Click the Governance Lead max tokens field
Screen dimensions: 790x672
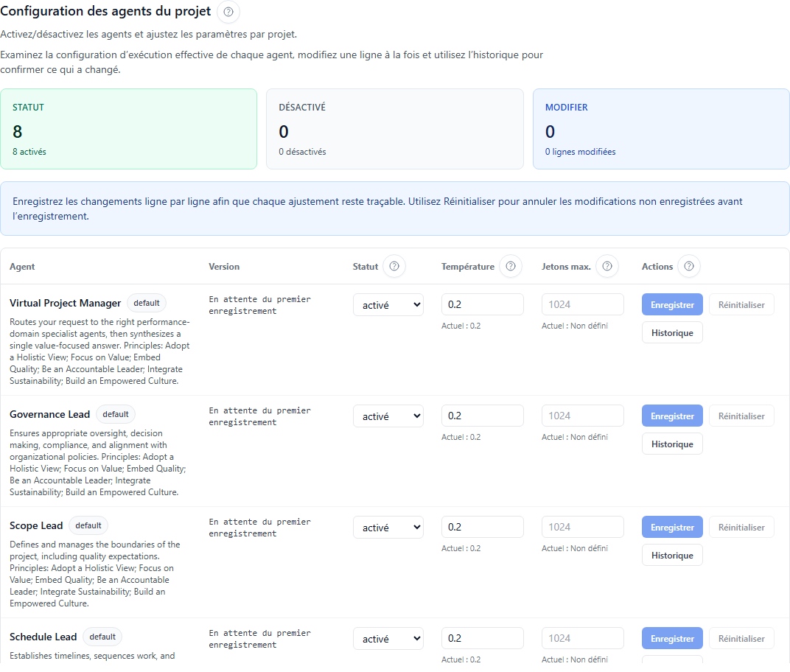point(582,416)
